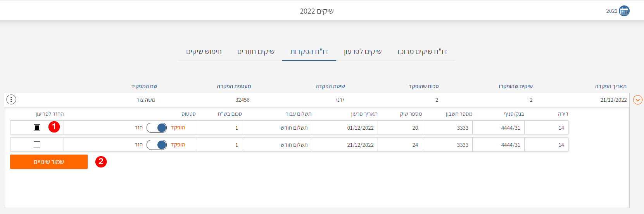The height and width of the screenshot is (214, 644).
Task: Open the חיפוש שיקים tab
Action: tap(204, 52)
